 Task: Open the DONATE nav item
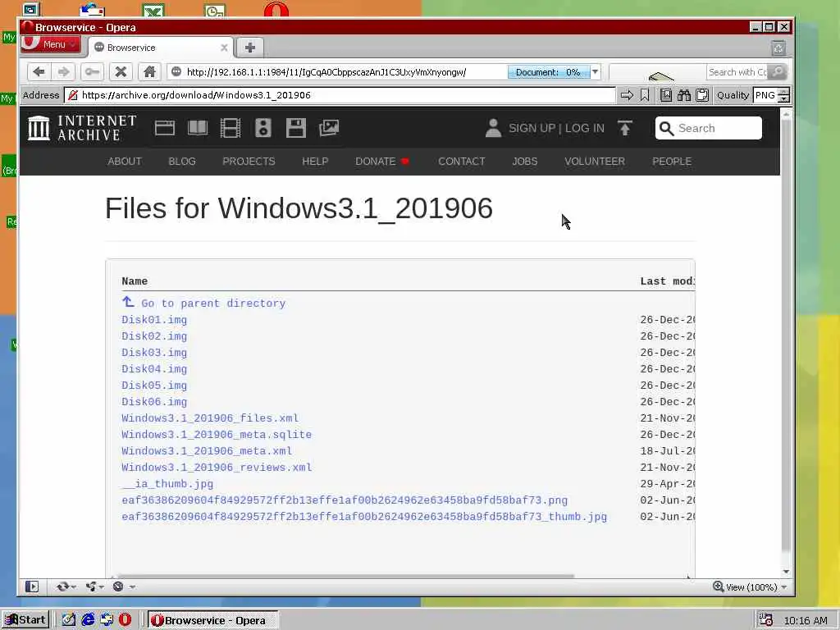382,162
